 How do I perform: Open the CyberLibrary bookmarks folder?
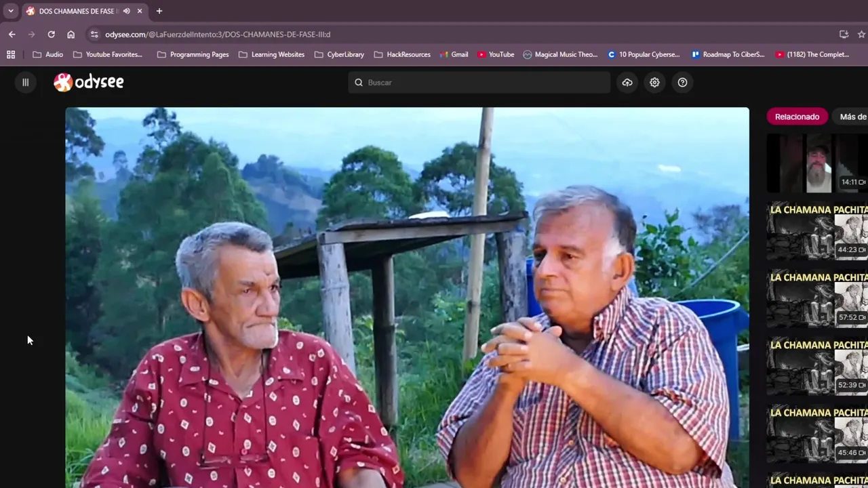(x=339, y=54)
